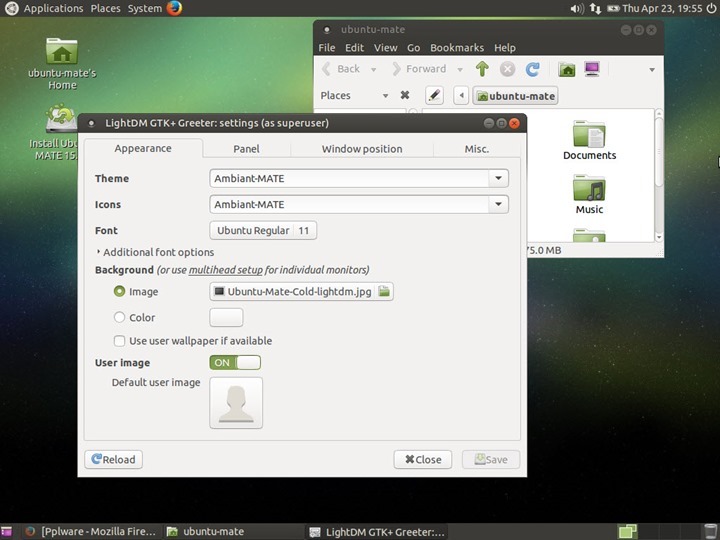
Task: Toggle the location edit pencil button
Action: click(x=434, y=96)
